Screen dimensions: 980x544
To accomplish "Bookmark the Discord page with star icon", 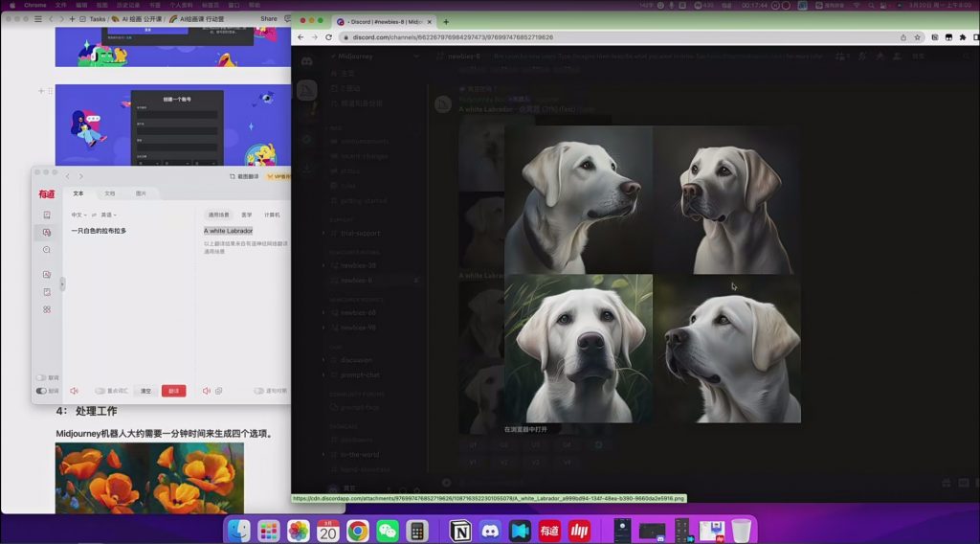I will pos(918,37).
